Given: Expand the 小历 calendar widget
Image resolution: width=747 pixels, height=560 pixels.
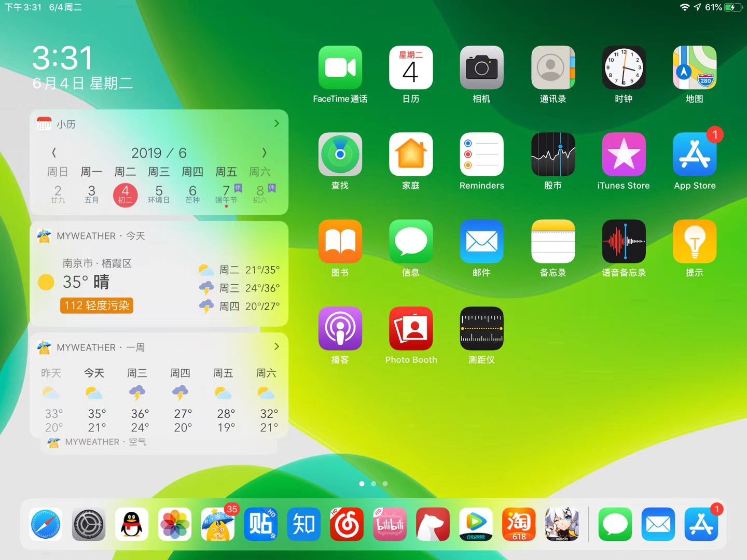Looking at the screenshot, I should pyautogui.click(x=276, y=123).
